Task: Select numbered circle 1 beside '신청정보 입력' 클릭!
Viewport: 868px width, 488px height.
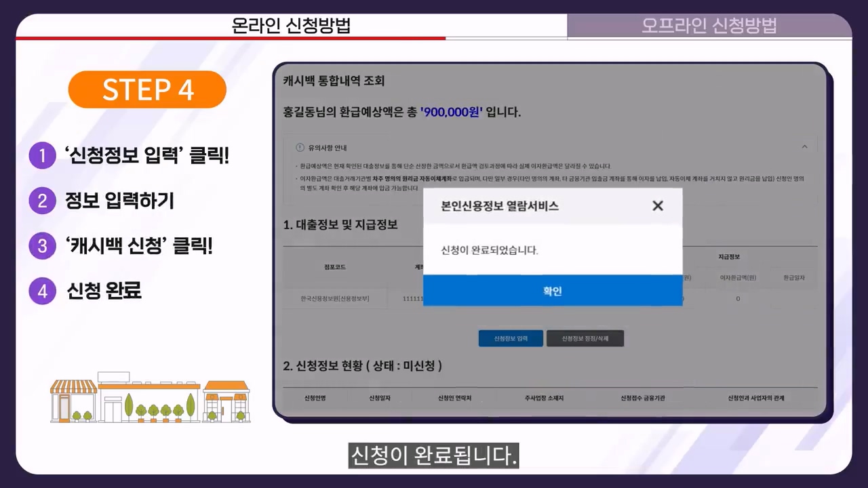Action: tap(42, 155)
